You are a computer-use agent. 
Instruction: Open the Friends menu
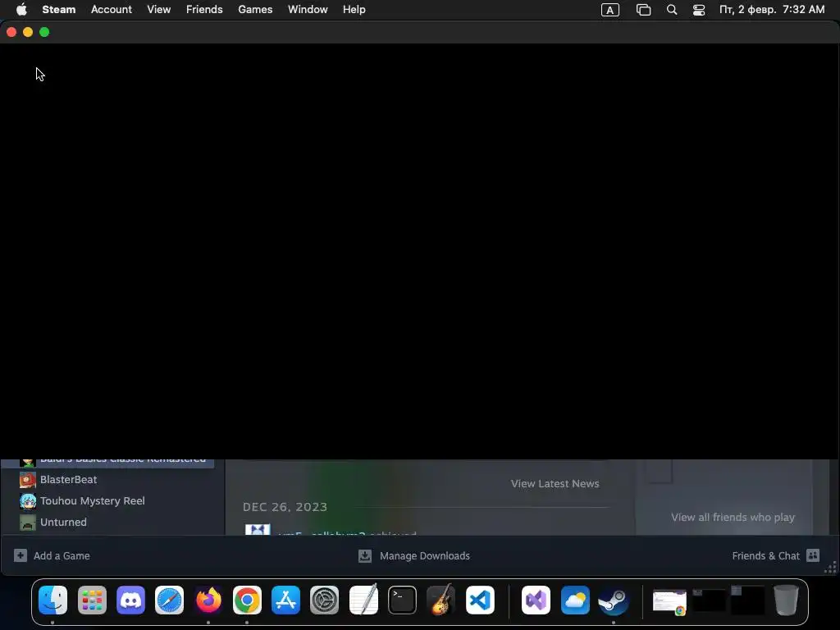(204, 10)
